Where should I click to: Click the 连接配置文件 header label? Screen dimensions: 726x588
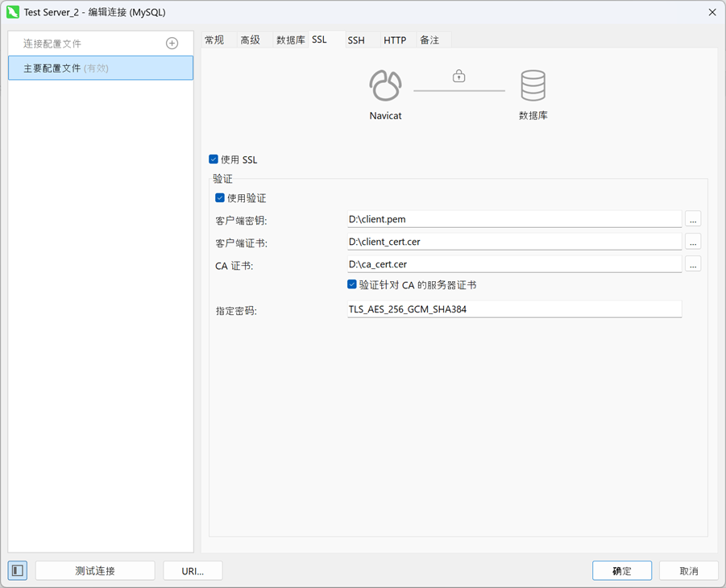point(52,43)
